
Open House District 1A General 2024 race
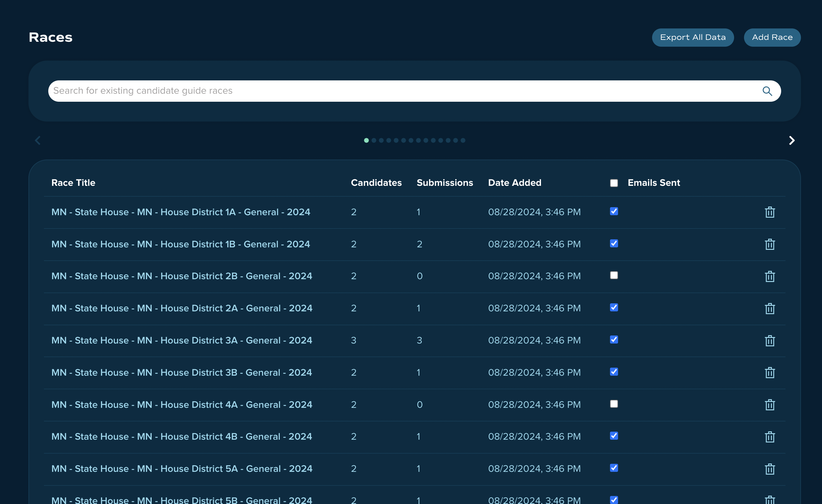(x=181, y=212)
